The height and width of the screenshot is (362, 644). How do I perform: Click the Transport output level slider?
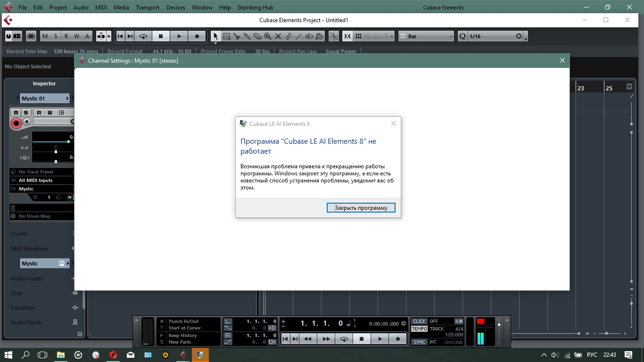[499, 325]
